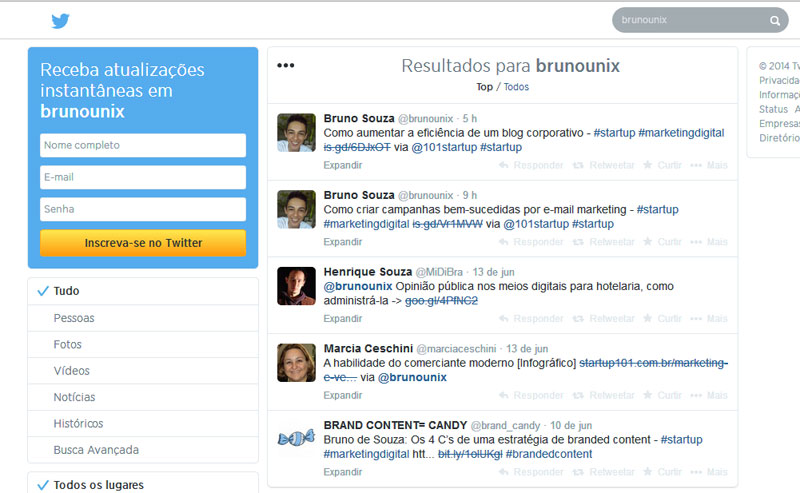Open the Busca Avançada link
The image size is (800, 493).
click(96, 450)
